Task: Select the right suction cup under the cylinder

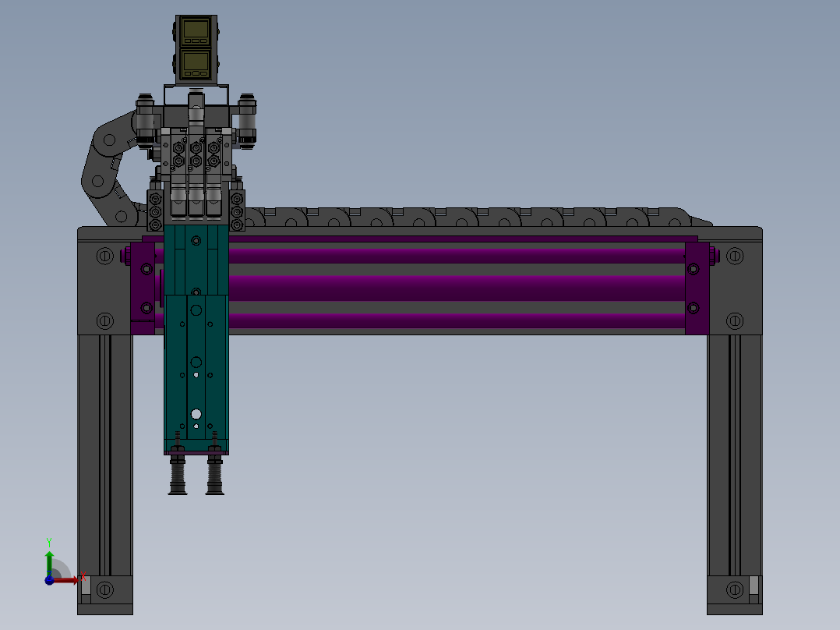Action: pyautogui.click(x=215, y=475)
